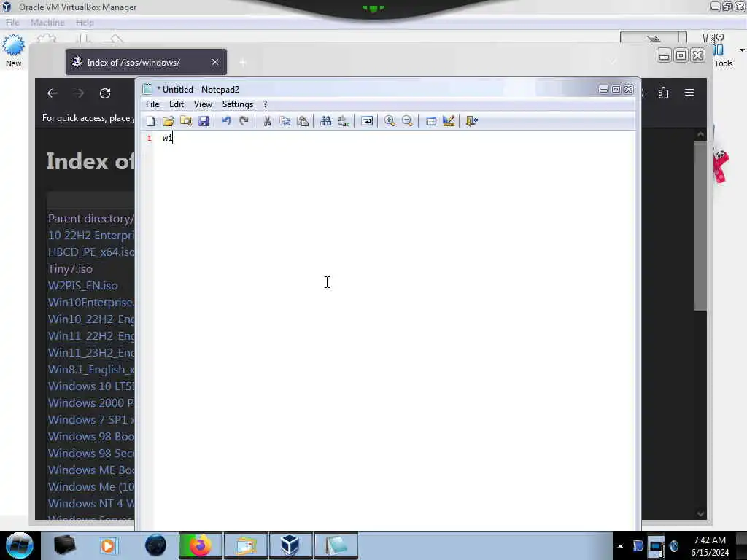
Task: Open the VirtualBox Machine menu
Action: point(47,23)
